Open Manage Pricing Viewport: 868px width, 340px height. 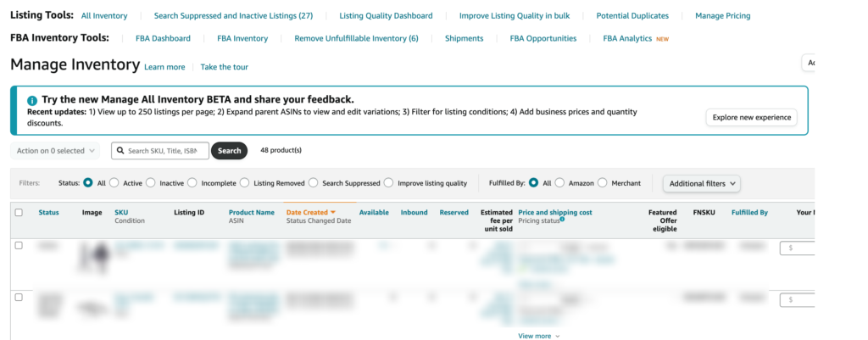point(723,16)
